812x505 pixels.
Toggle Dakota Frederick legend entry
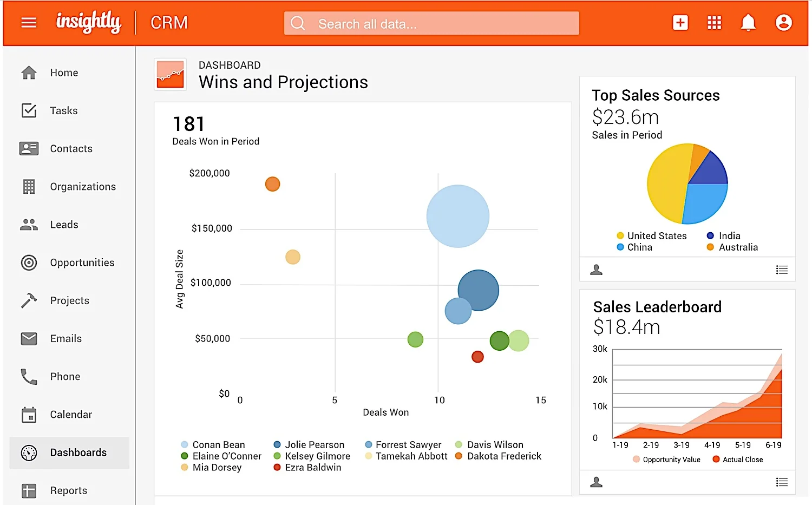pos(498,456)
